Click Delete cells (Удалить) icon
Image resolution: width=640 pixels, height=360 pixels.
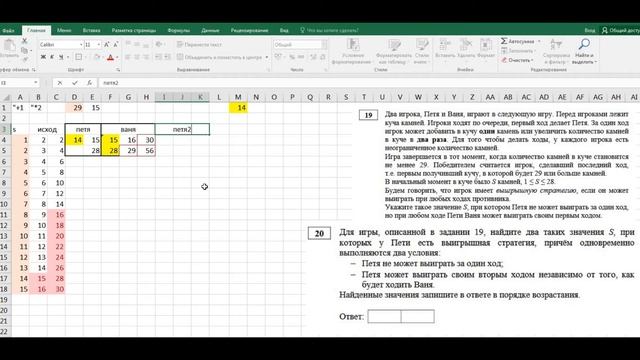(466, 44)
